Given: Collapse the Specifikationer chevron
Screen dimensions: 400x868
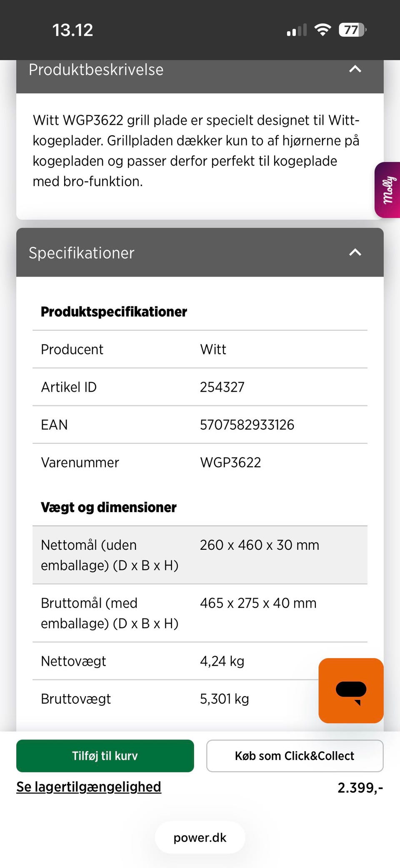Looking at the screenshot, I should coord(355,252).
